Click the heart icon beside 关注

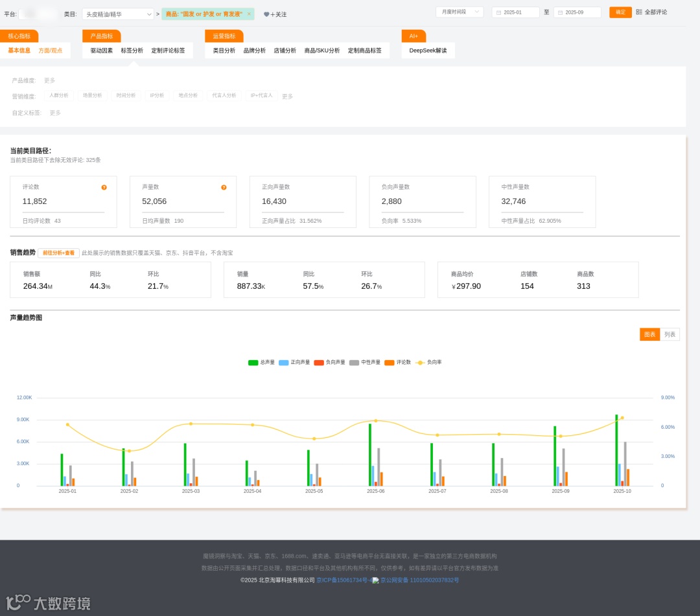tap(266, 14)
